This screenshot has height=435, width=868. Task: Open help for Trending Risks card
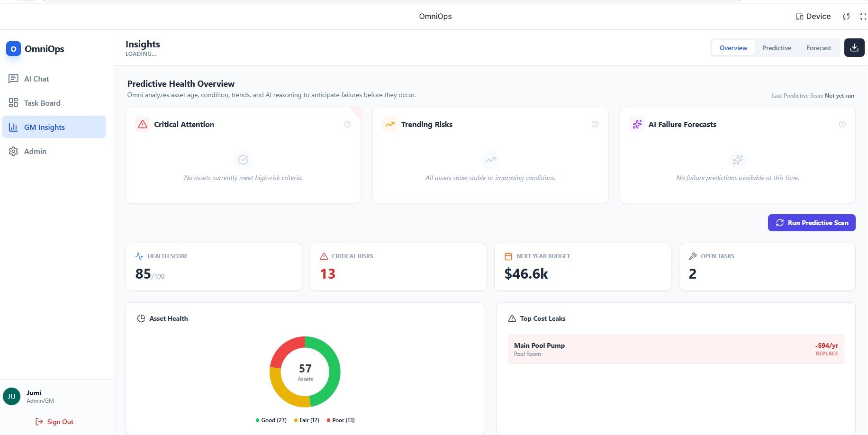pyautogui.click(x=595, y=124)
